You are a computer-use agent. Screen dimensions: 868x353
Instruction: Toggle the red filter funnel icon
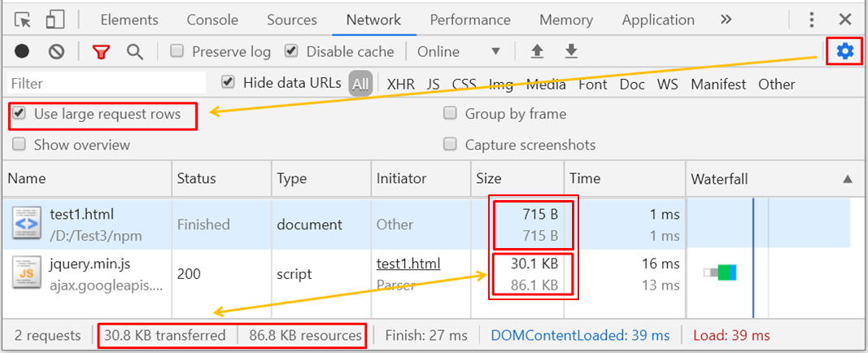[x=101, y=52]
